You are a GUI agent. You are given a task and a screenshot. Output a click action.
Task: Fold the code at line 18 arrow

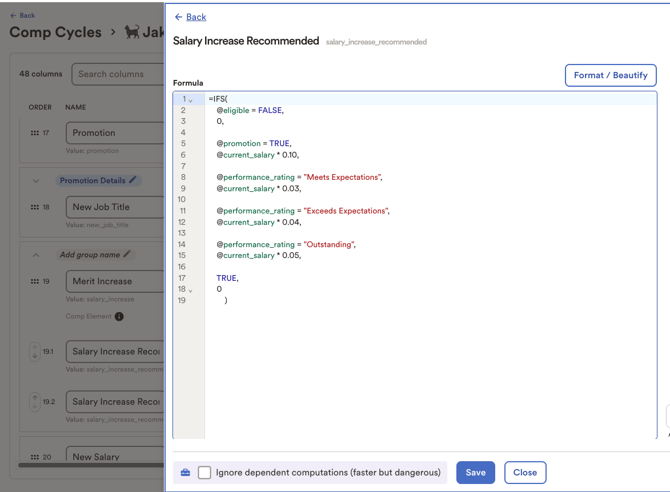pyautogui.click(x=191, y=291)
